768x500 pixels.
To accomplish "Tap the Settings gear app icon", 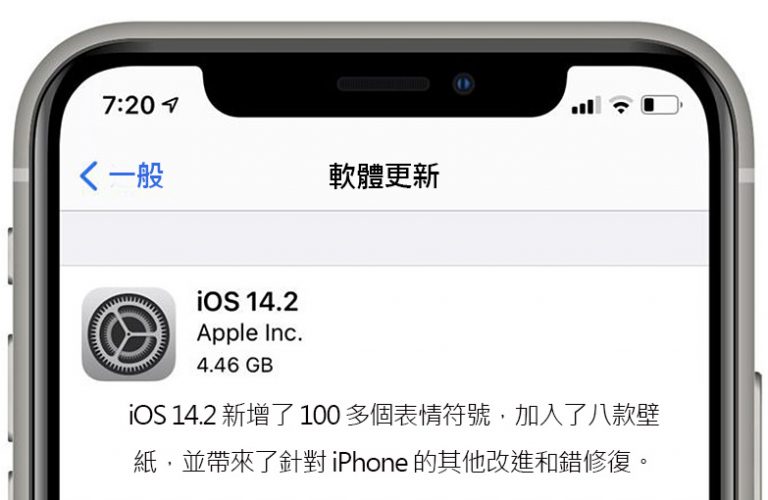I will click(129, 334).
